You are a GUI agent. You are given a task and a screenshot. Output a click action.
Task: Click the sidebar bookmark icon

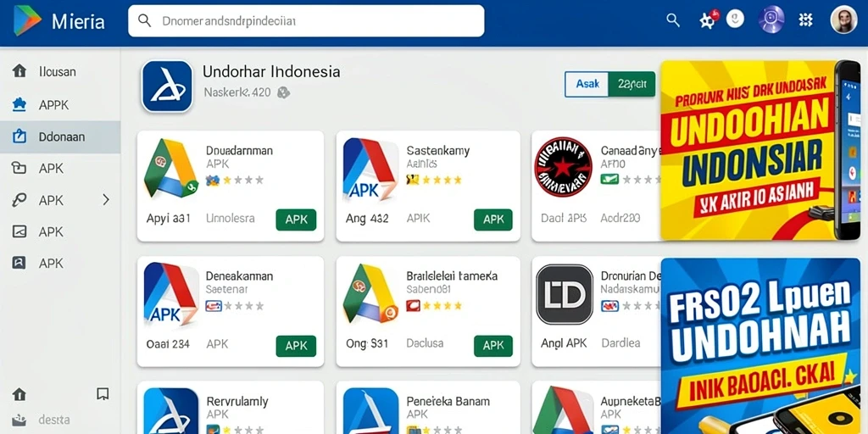coord(103,393)
